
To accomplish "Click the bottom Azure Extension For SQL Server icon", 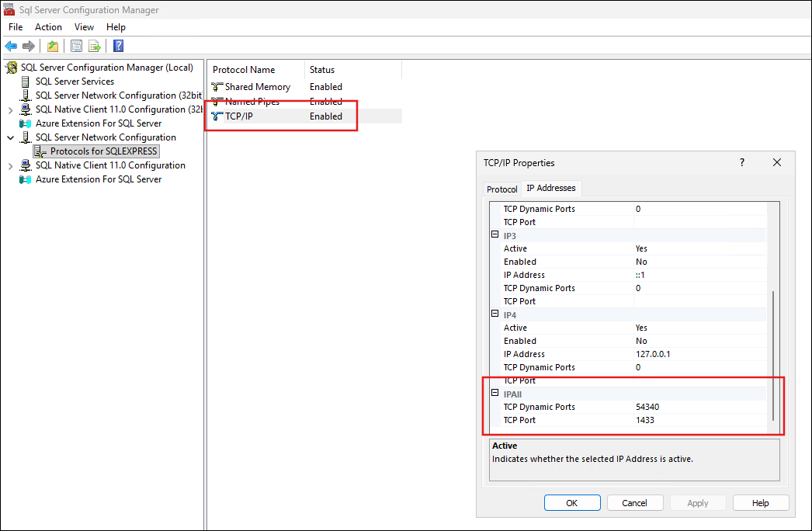I will (x=25, y=179).
